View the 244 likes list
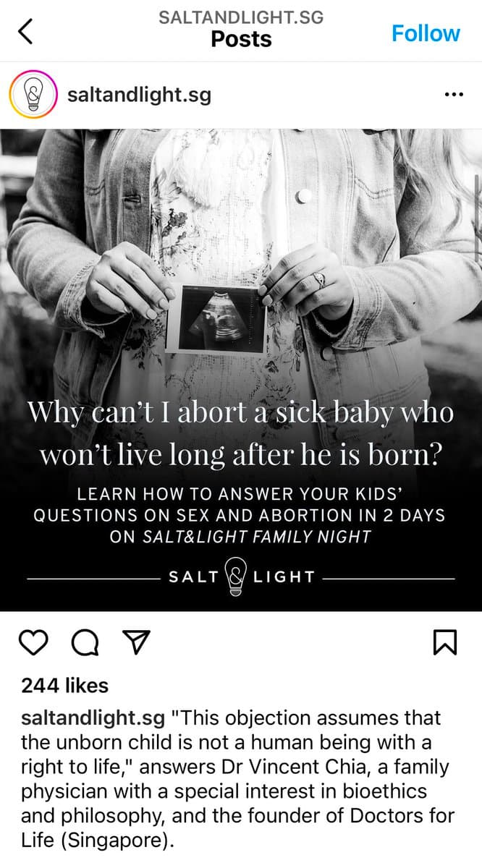The height and width of the screenshot is (868, 482). (64, 685)
